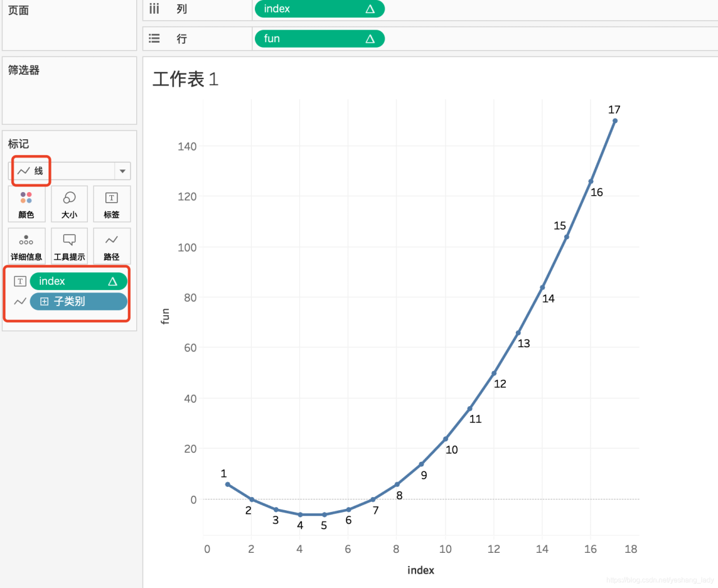The width and height of the screenshot is (718, 588).
Task: Click the 筛选器 filters shelf header
Action: click(24, 70)
